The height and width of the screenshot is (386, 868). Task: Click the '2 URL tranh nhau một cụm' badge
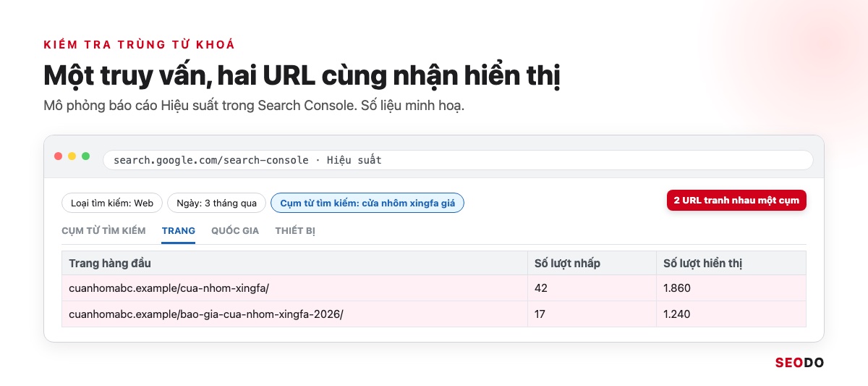tap(736, 201)
